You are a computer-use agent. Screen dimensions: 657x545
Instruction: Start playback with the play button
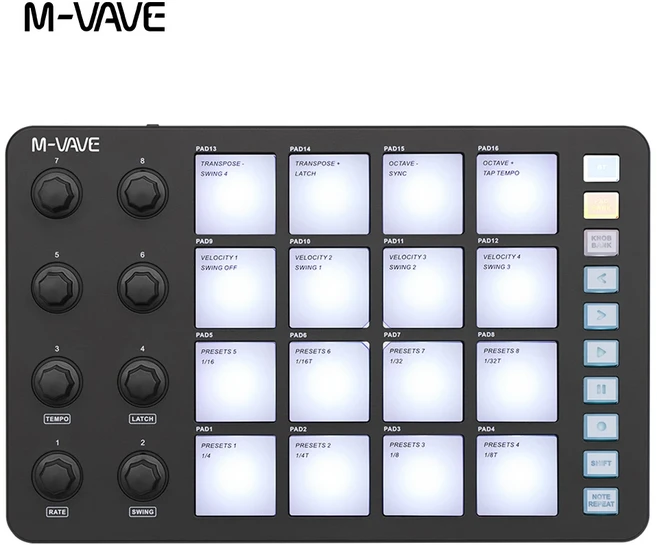click(601, 353)
